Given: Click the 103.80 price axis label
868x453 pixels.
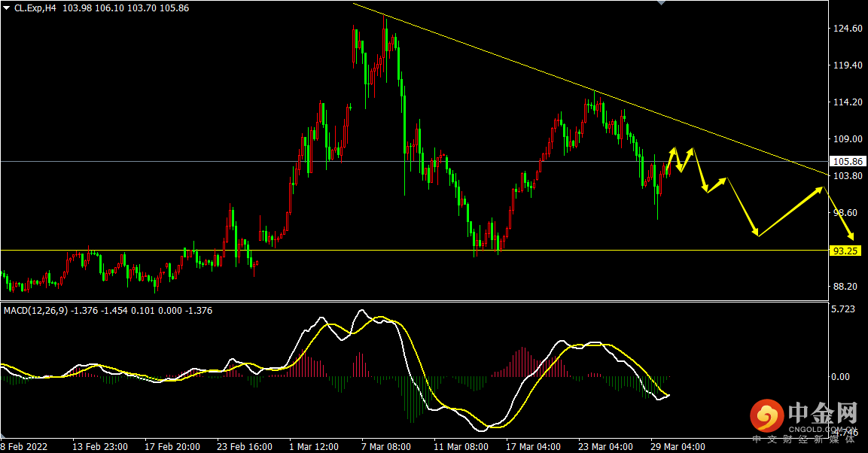Looking at the screenshot, I should (x=848, y=176).
